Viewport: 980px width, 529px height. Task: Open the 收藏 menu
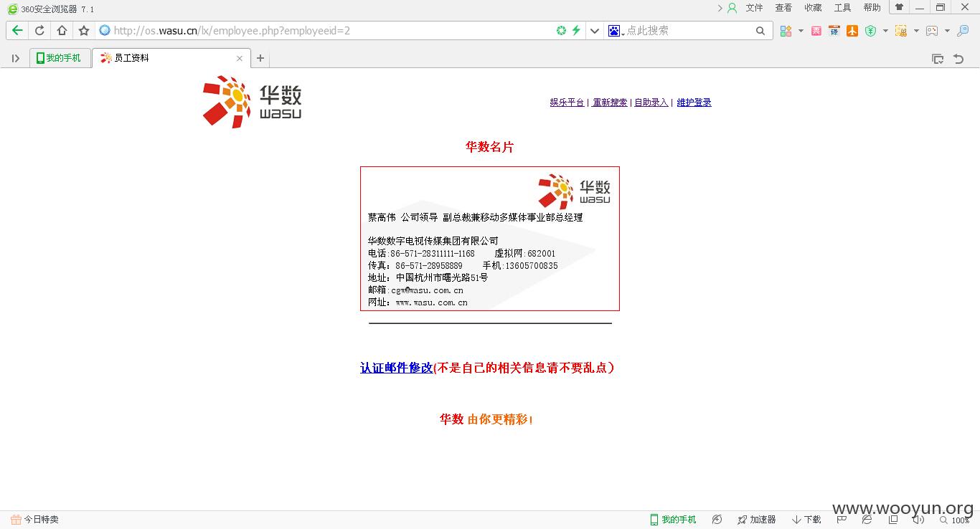point(813,8)
